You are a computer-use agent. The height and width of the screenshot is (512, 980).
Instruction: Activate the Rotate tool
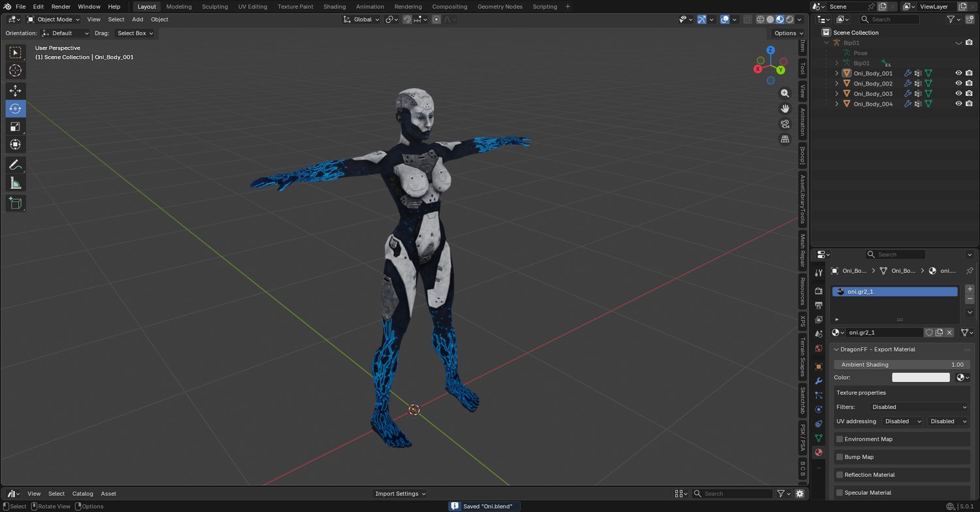[x=15, y=108]
